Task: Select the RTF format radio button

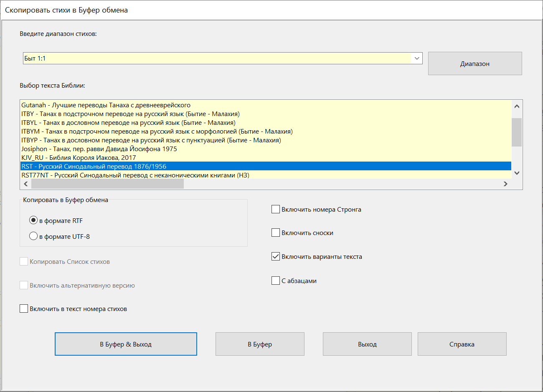Action: point(33,220)
